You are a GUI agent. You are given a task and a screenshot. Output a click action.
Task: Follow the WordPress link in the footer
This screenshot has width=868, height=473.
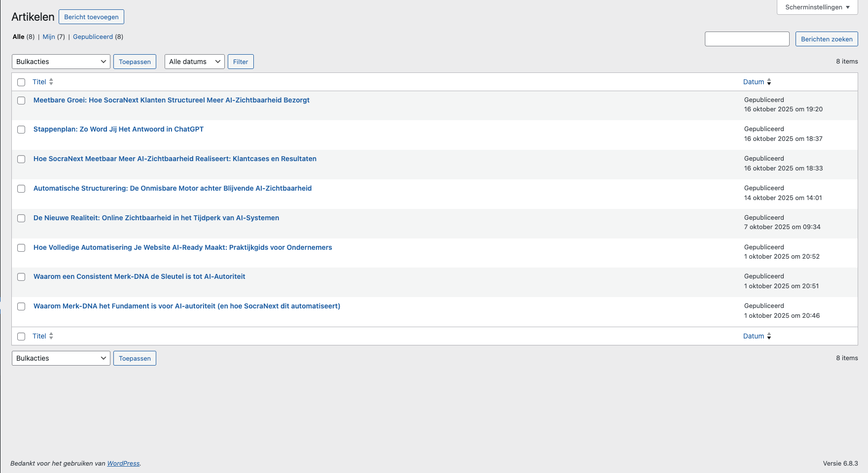click(123, 463)
